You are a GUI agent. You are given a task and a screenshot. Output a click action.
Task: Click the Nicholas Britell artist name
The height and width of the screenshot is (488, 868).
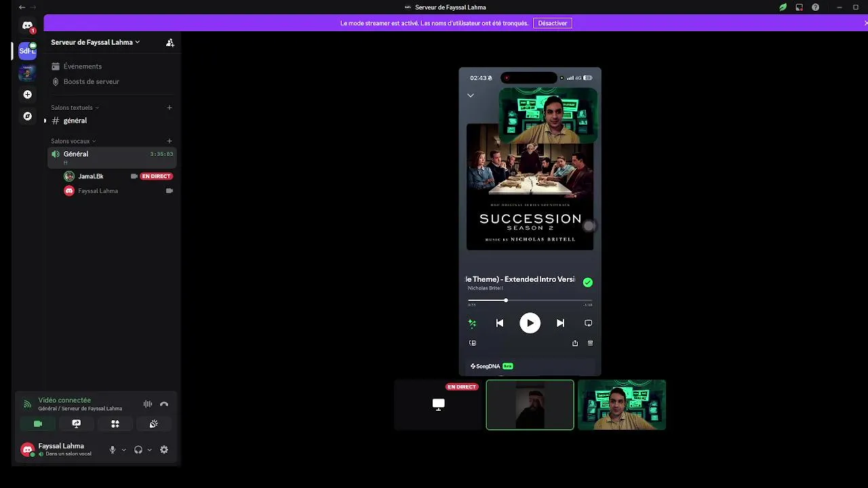pyautogui.click(x=485, y=288)
